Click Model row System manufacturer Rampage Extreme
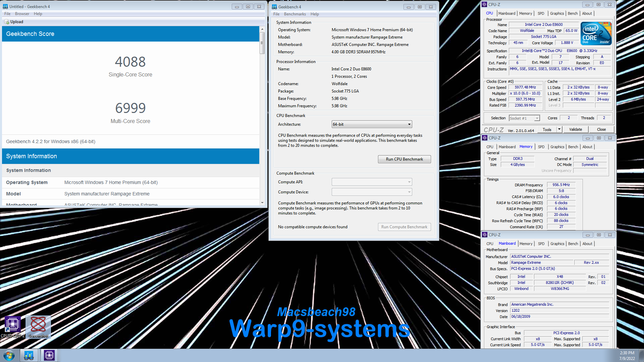This screenshot has width=644, height=362. (x=130, y=194)
